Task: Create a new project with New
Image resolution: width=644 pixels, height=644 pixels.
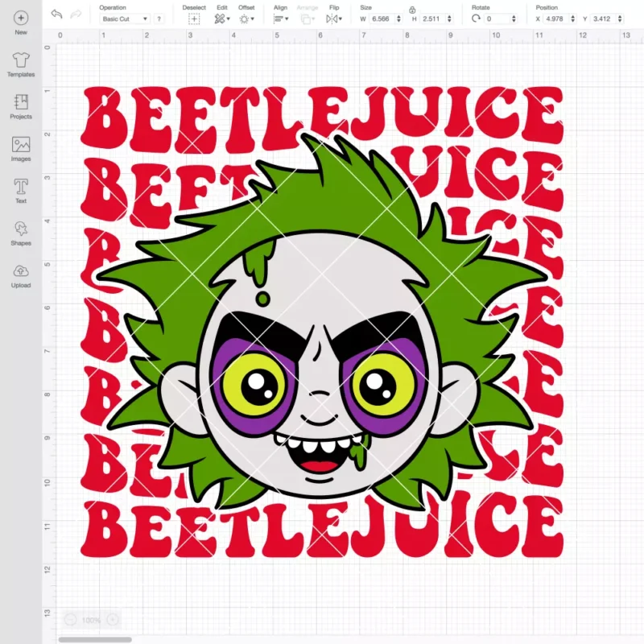Action: (x=21, y=23)
